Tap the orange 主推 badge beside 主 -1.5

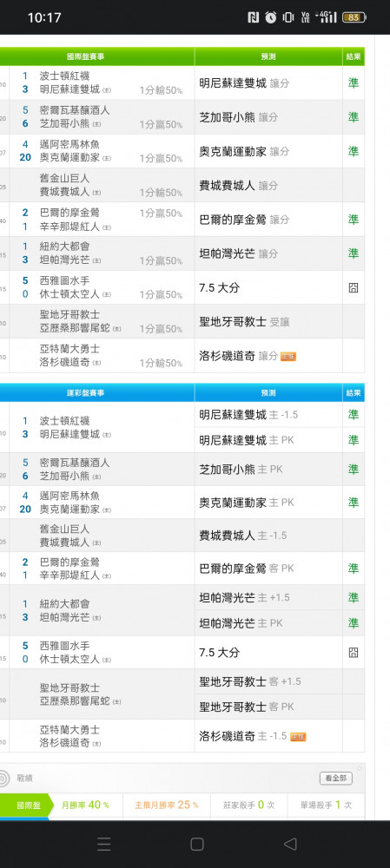pyautogui.click(x=298, y=737)
